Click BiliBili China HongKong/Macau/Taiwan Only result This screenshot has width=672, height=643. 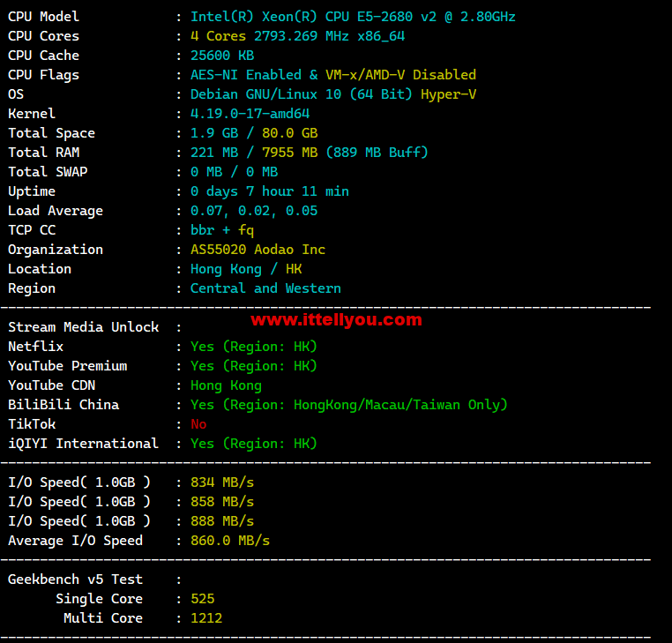point(349,405)
